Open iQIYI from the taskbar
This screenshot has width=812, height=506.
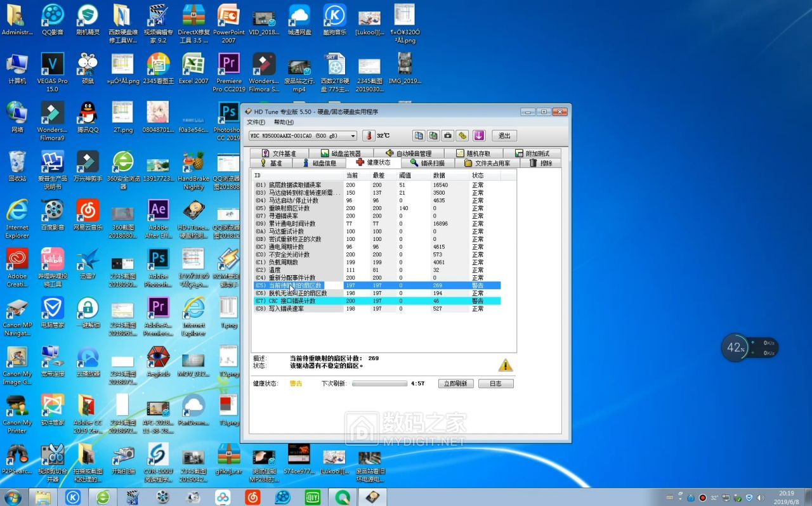(313, 497)
